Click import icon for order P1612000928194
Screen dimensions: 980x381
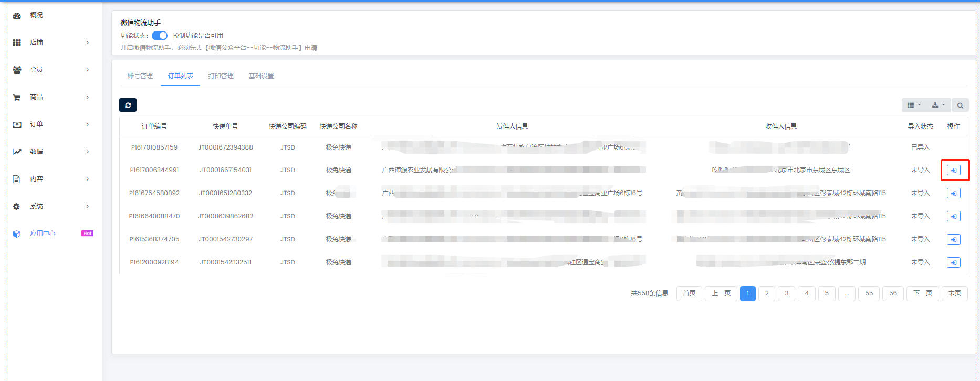point(953,262)
